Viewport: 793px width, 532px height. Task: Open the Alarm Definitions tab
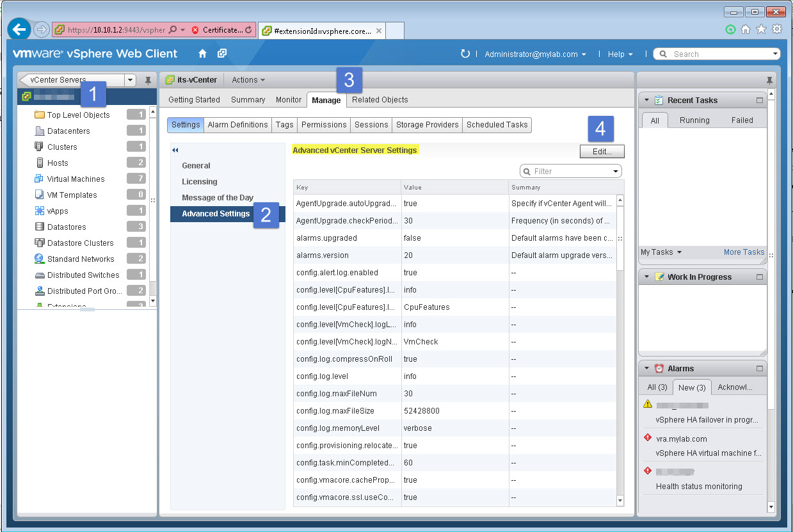click(237, 125)
